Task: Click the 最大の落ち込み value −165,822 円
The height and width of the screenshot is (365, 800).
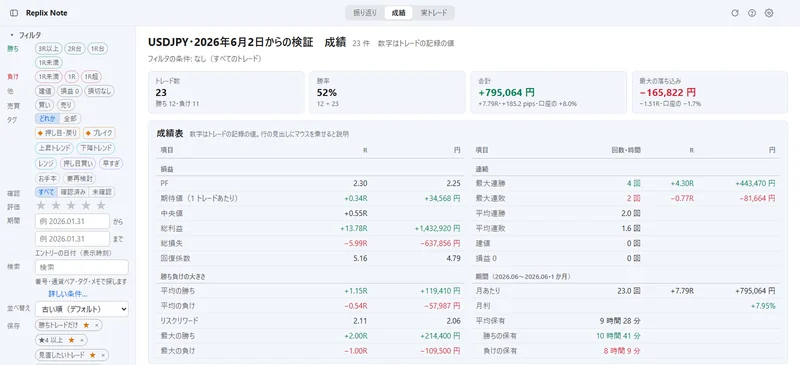Action: [x=667, y=92]
